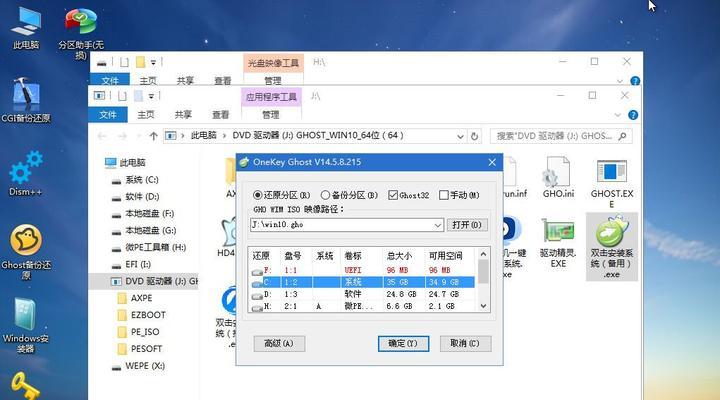The height and width of the screenshot is (400, 720).
Task: Select the 双击安装系统（备用）.exe file
Action: 612,247
